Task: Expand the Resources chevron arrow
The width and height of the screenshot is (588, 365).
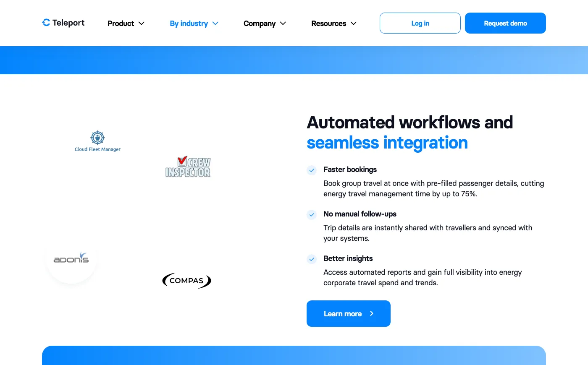Action: coord(354,23)
